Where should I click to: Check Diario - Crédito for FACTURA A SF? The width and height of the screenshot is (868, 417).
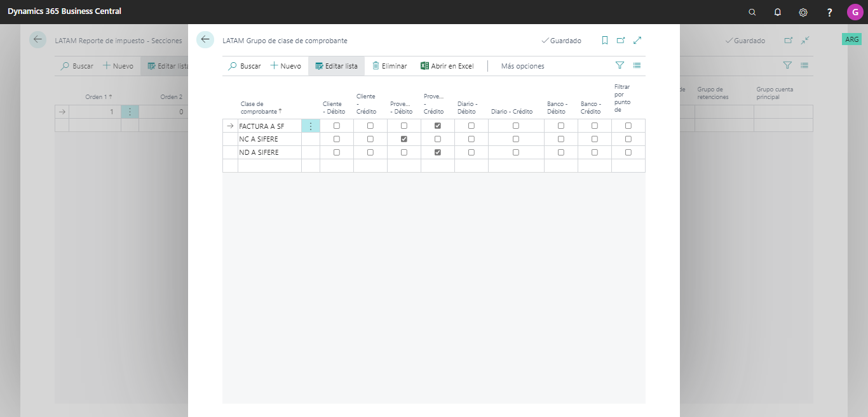point(516,126)
